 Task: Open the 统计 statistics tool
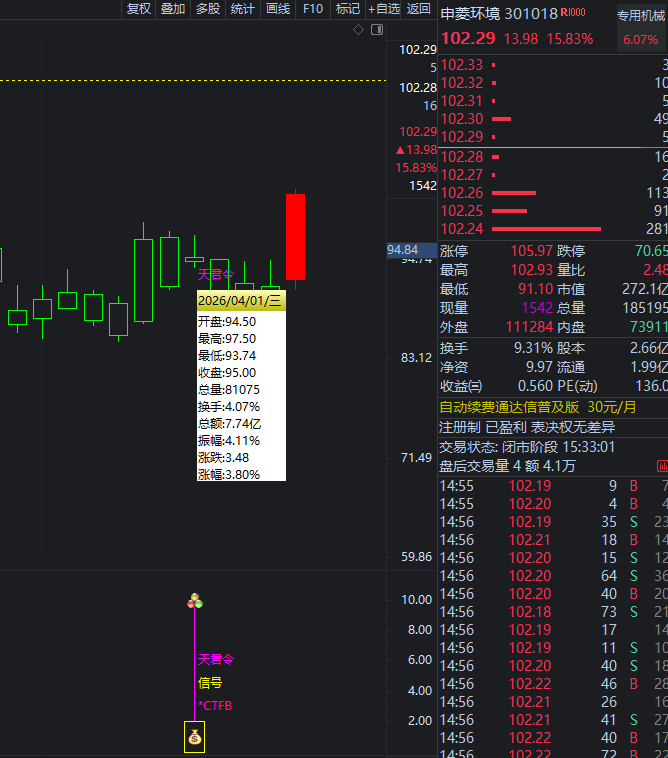coord(243,9)
